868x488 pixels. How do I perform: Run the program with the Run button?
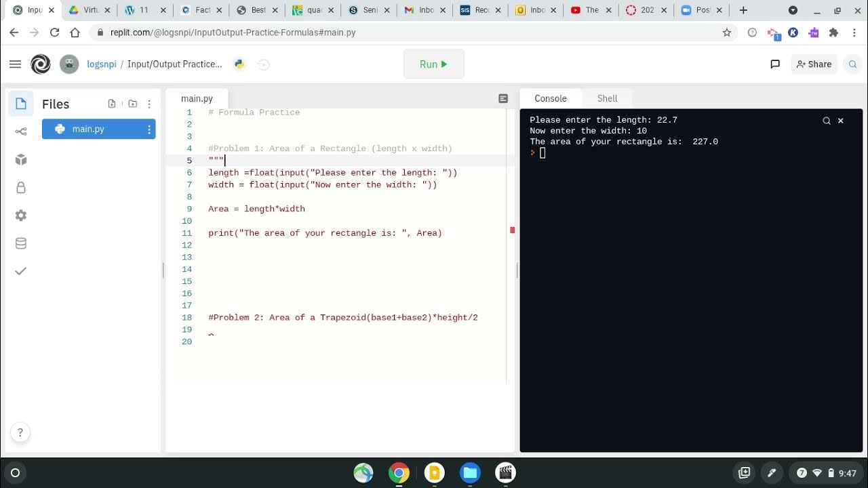point(434,64)
